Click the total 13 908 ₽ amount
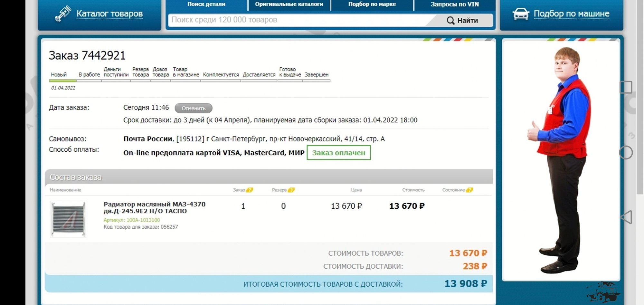The height and width of the screenshot is (305, 644). tap(466, 283)
